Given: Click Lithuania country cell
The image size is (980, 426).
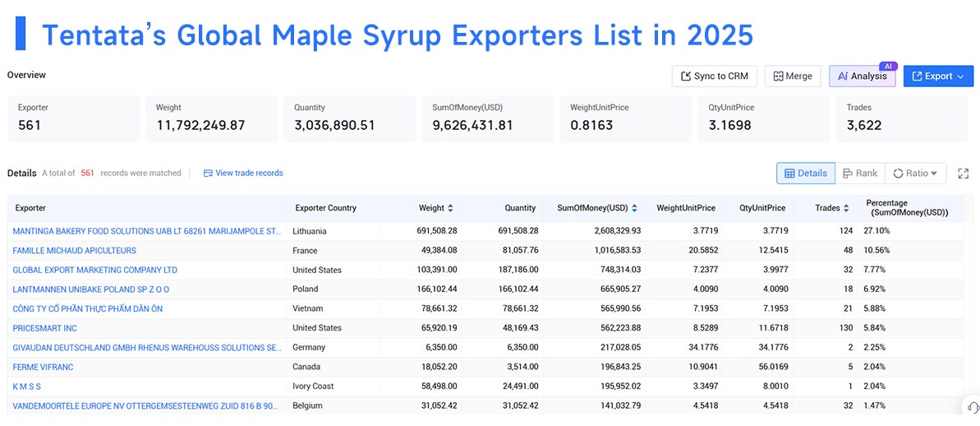Looking at the screenshot, I should coord(310,231).
